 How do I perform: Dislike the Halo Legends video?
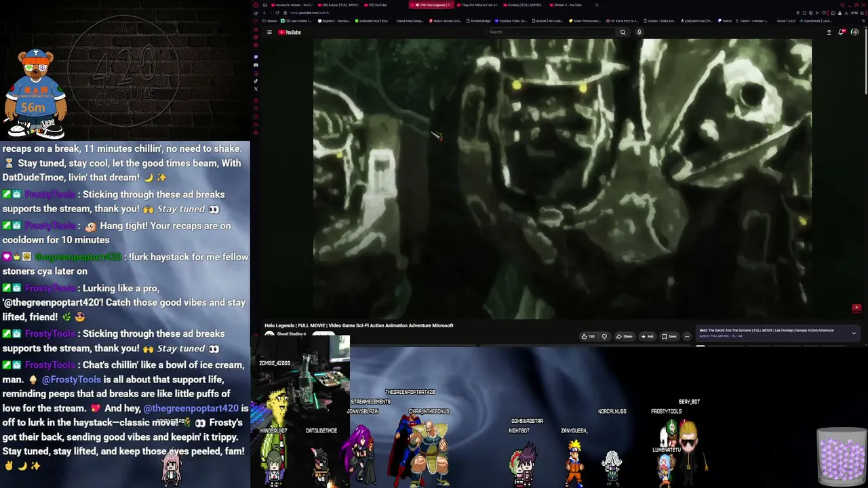click(604, 336)
